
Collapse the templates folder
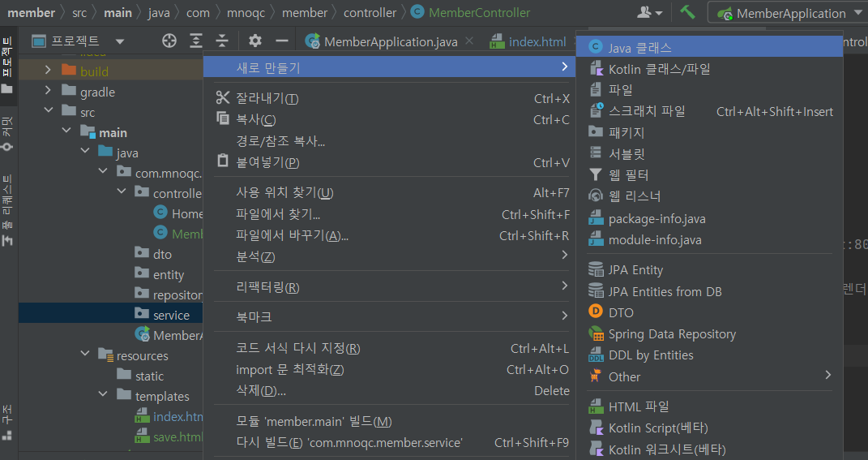(x=103, y=394)
